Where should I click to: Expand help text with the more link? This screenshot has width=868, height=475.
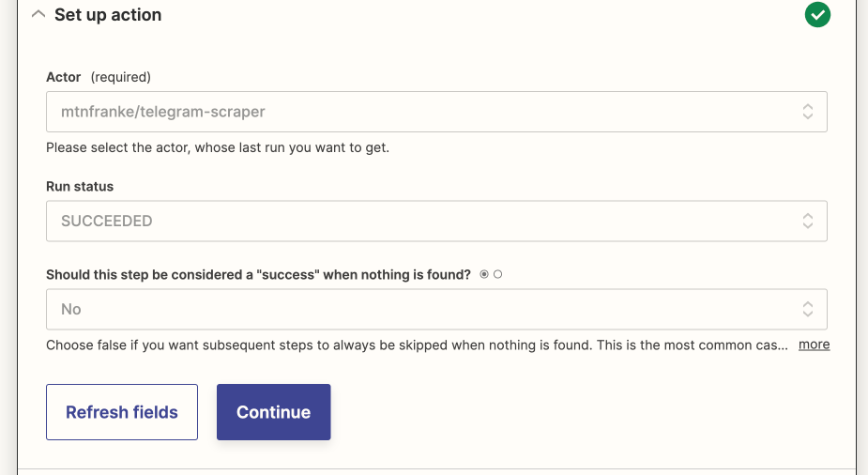[814, 345]
